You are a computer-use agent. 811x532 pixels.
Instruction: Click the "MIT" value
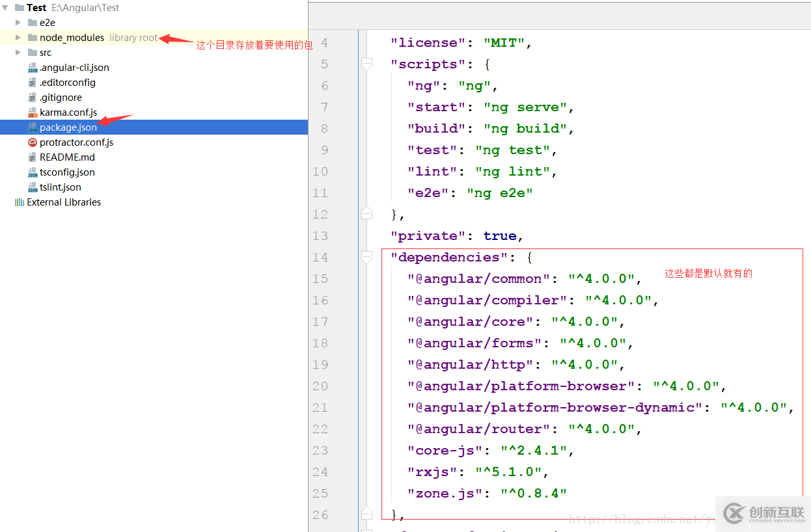[x=504, y=43]
